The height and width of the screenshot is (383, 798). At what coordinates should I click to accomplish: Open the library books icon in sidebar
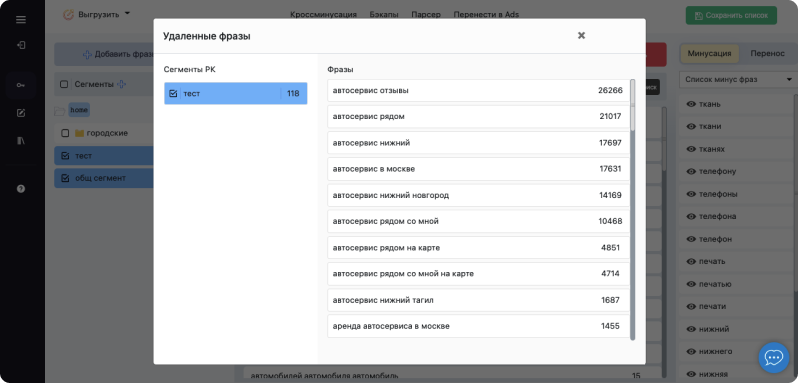point(21,141)
